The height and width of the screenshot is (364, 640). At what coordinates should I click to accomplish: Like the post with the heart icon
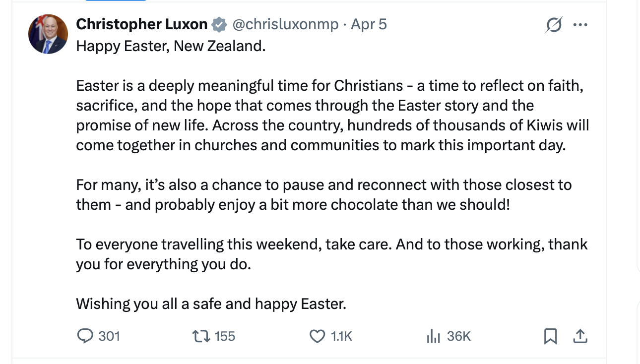coord(317,336)
